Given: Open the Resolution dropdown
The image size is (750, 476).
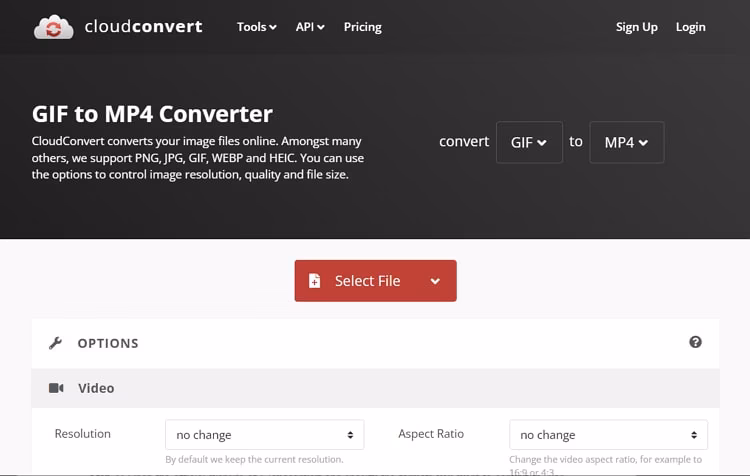Looking at the screenshot, I should point(265,434).
